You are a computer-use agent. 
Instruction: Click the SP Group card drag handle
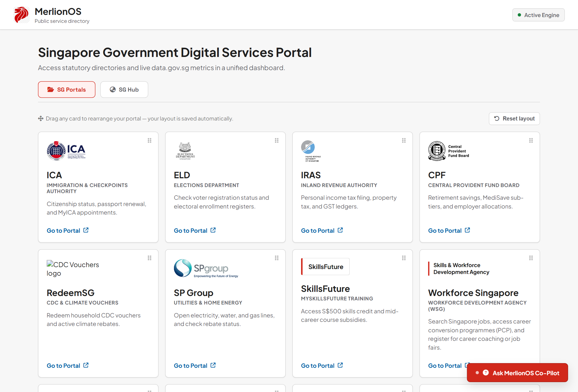pyautogui.click(x=277, y=258)
